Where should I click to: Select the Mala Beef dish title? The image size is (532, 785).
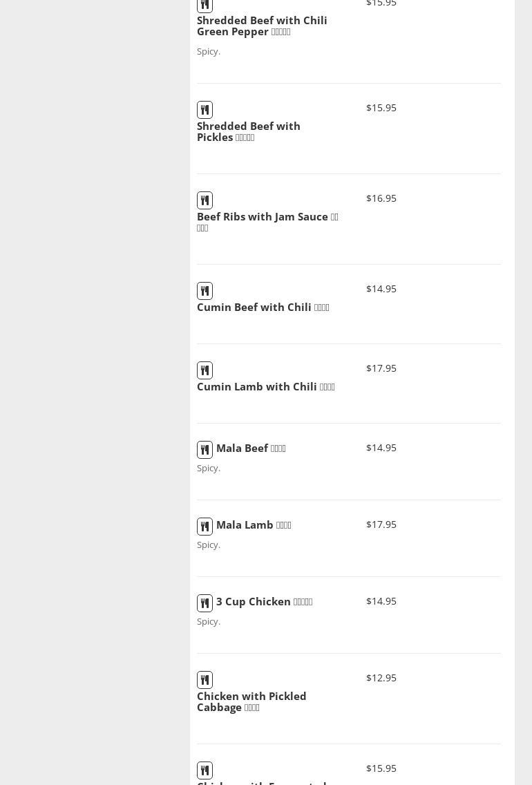coord(250,448)
